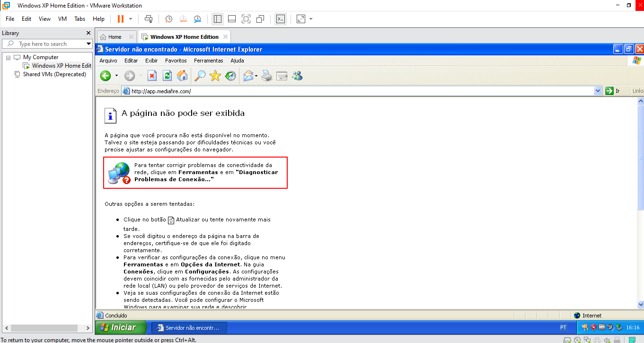644x343 pixels.
Task: Revert the VM to the previous snapshot
Action: (183, 19)
